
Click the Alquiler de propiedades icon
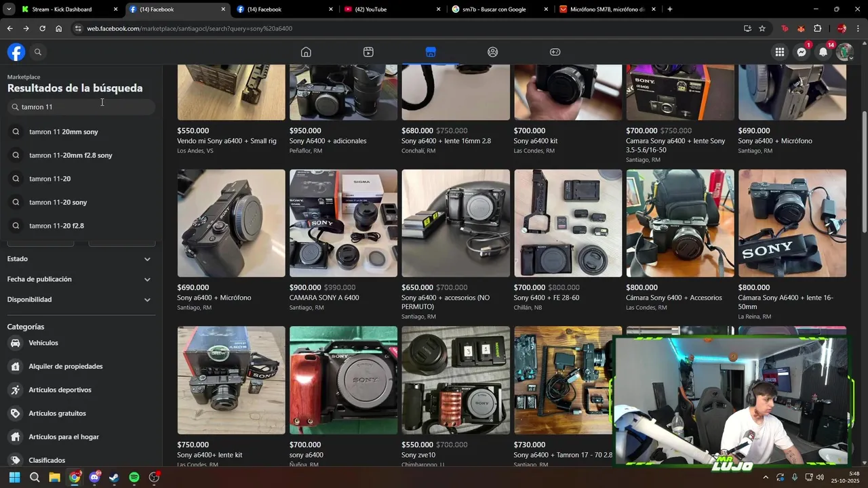(x=16, y=367)
